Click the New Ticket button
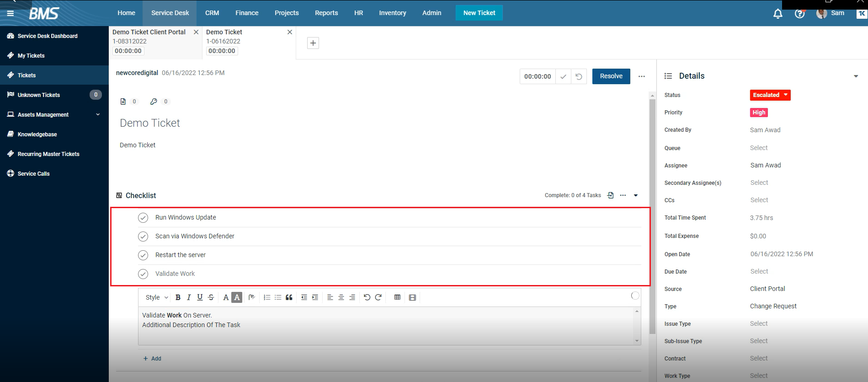Image resolution: width=868 pixels, height=382 pixels. 479,13
